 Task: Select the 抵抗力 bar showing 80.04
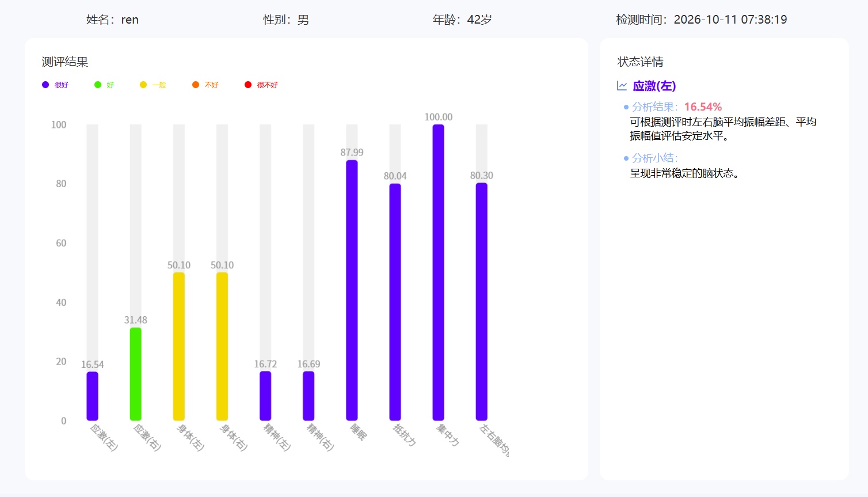pyautogui.click(x=395, y=302)
